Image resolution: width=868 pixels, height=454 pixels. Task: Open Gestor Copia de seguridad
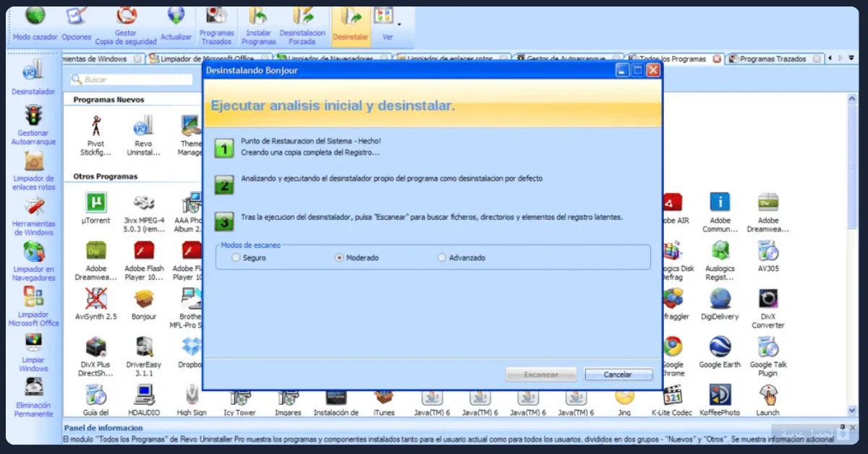[x=126, y=26]
